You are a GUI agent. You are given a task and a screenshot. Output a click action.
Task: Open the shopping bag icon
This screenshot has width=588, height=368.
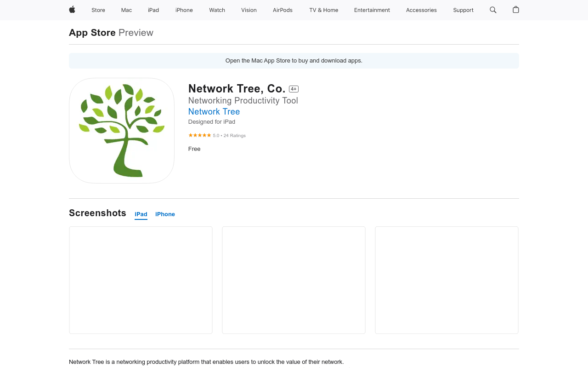pyautogui.click(x=516, y=10)
